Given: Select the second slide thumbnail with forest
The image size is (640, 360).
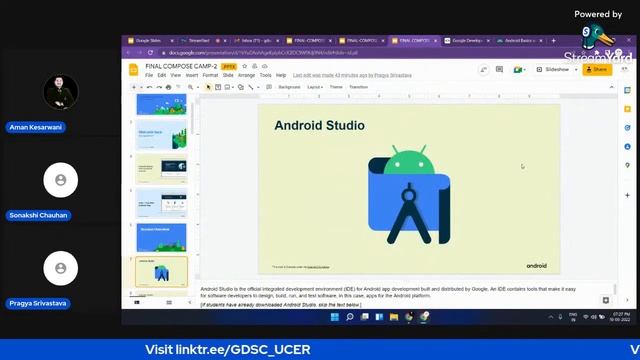Looking at the screenshot, I should 161,135.
